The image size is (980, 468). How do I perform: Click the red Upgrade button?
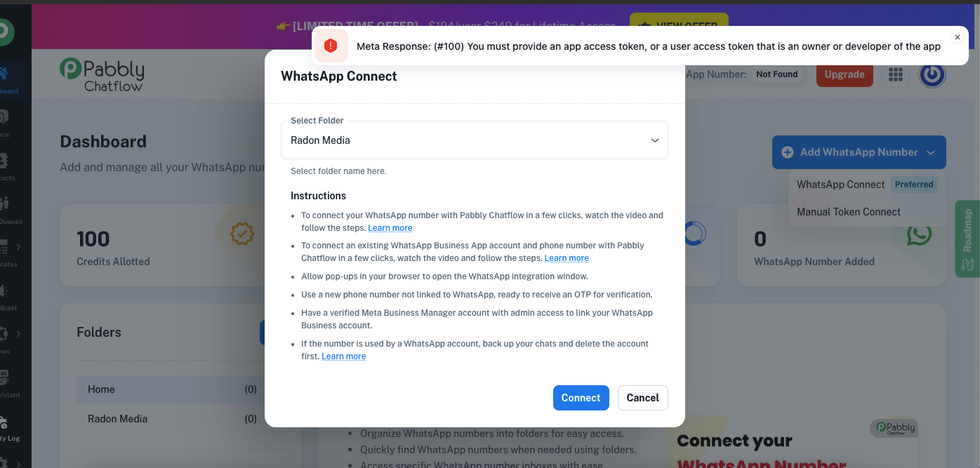[x=845, y=74]
